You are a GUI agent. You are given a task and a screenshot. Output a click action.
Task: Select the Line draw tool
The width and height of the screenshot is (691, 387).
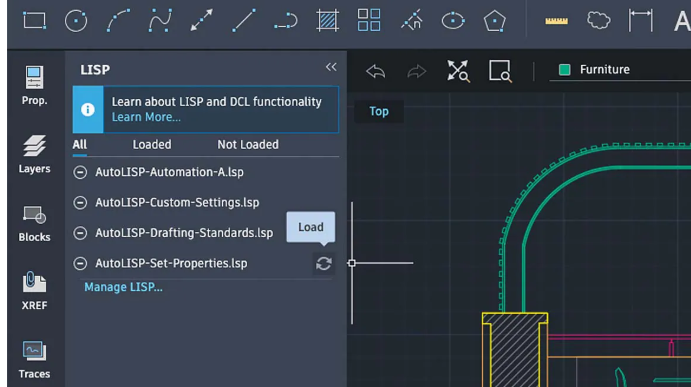244,20
